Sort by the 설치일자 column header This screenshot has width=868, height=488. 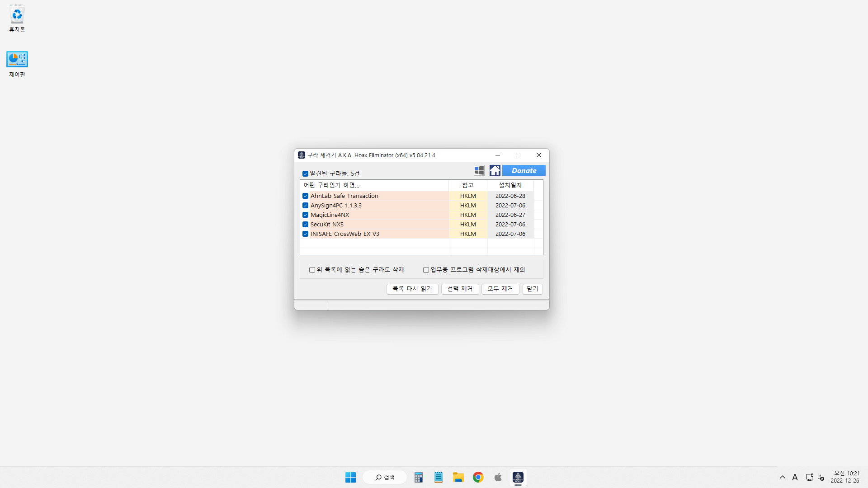tap(510, 185)
